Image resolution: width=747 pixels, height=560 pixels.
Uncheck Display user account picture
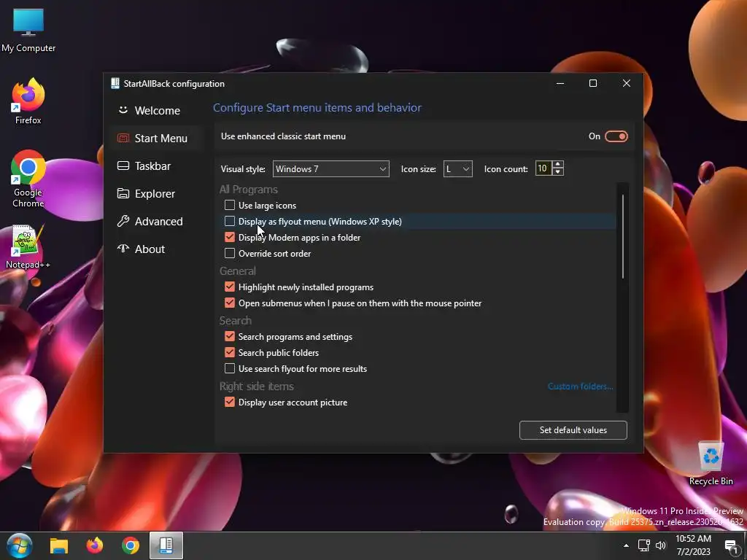230,402
